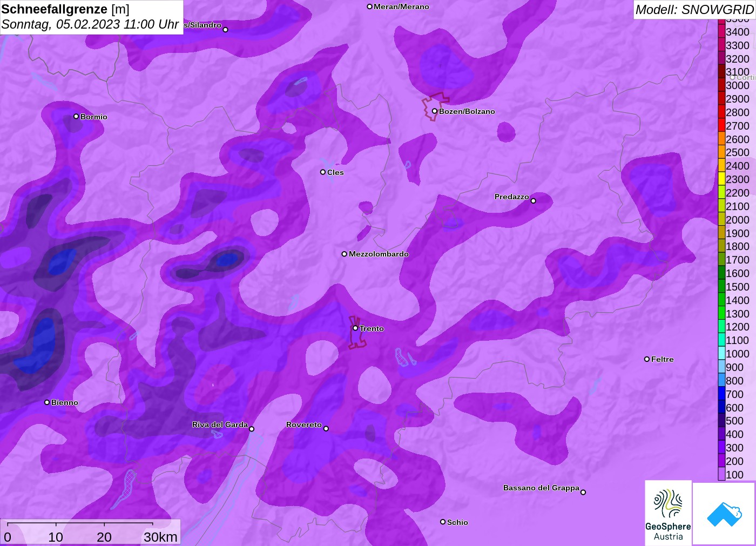Click the 30km scale bar label
The width and height of the screenshot is (756, 546).
tap(160, 537)
